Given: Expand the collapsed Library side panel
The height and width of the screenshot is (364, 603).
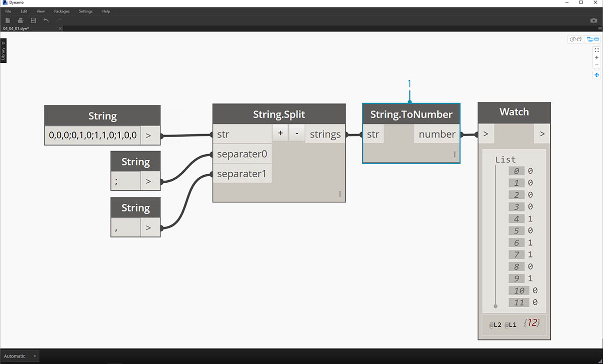Looking at the screenshot, I should pyautogui.click(x=3, y=51).
